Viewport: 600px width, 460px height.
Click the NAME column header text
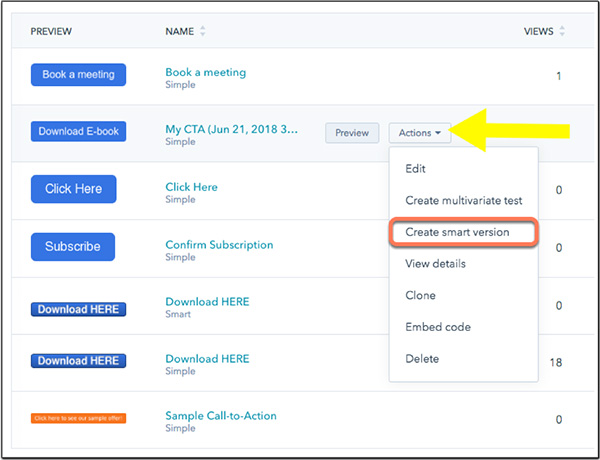[179, 31]
